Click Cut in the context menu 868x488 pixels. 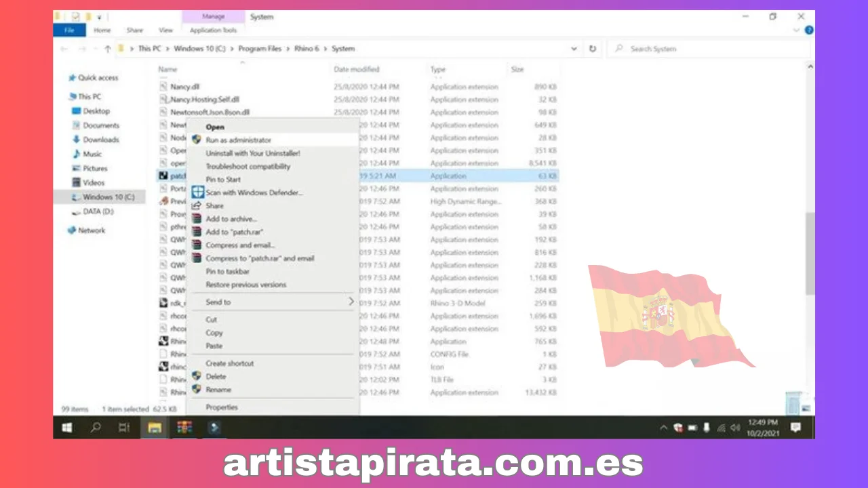(212, 319)
